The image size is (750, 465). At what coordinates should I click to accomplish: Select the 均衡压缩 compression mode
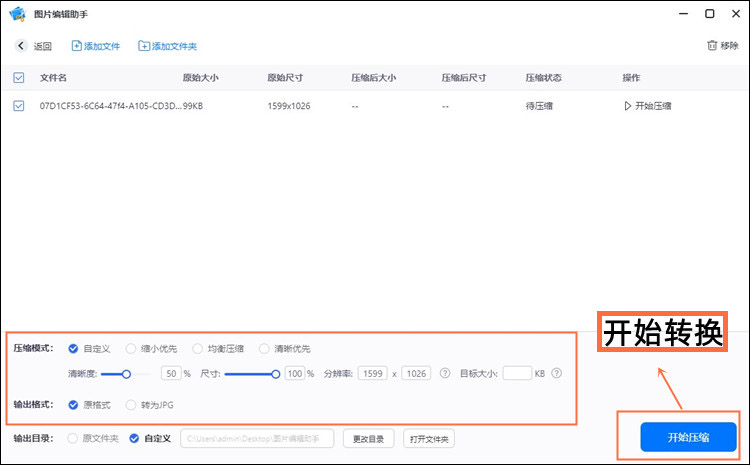point(197,348)
